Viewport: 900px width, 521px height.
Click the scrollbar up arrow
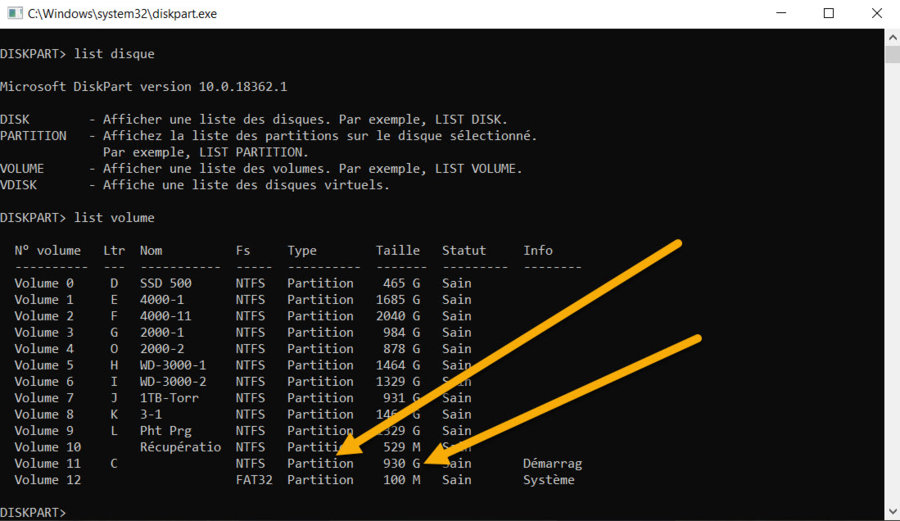892,36
